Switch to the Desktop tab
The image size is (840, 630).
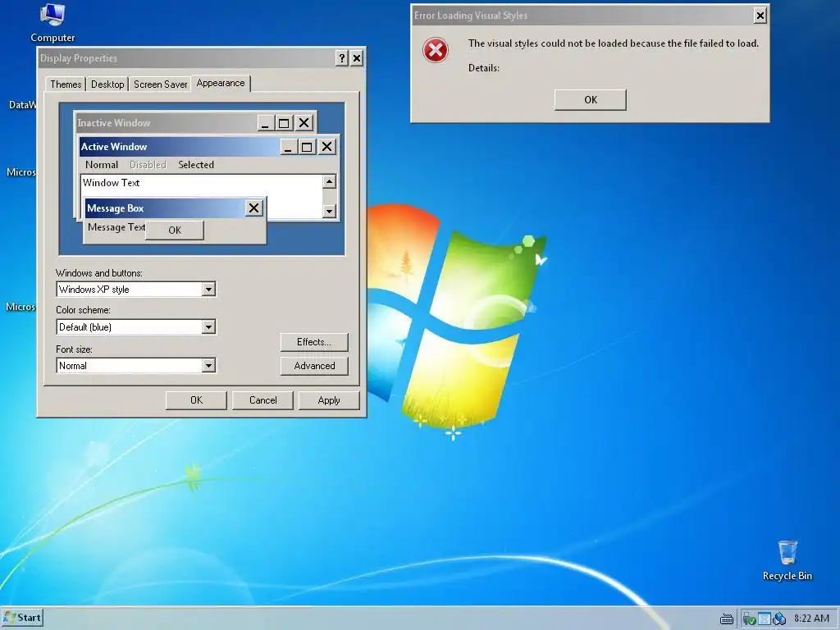tap(107, 84)
